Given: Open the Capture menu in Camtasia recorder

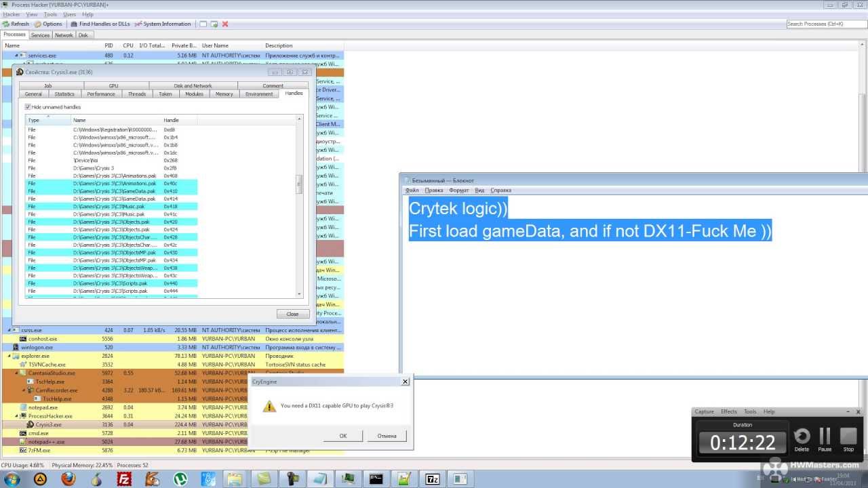Looking at the screenshot, I should [x=704, y=411].
